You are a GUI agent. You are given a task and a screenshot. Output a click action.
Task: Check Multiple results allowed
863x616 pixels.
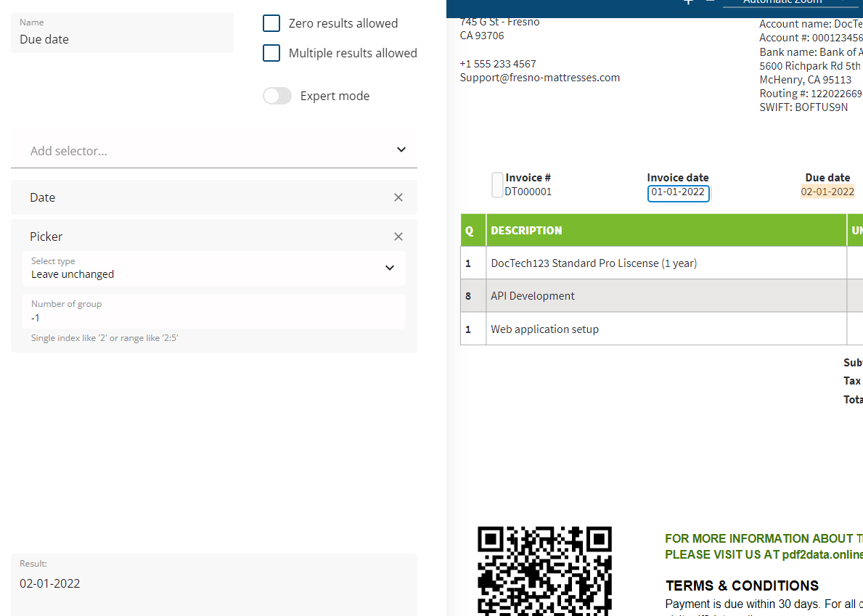(271, 53)
